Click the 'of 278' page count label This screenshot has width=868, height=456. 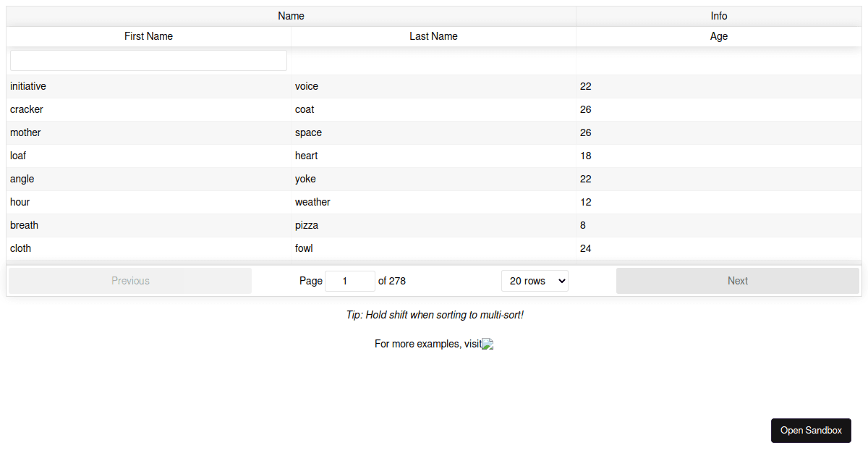[391, 280]
